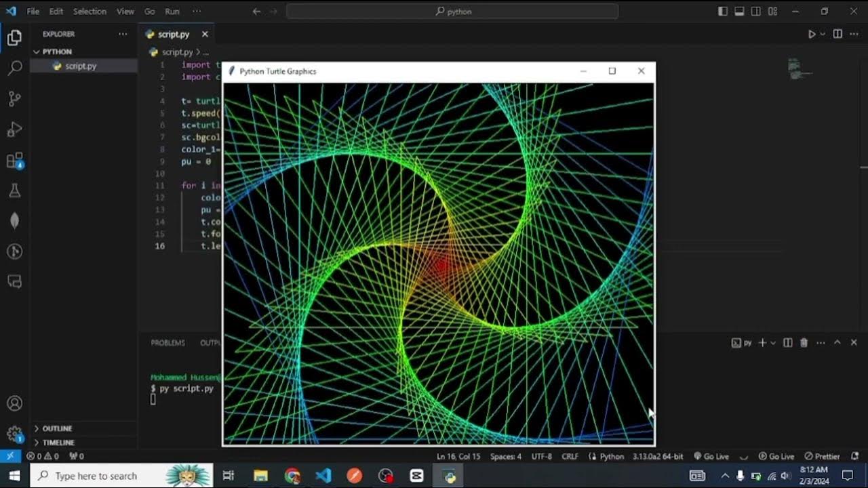Viewport: 868px width, 488px height.
Task: Toggle the secondary side bar
Action: tap(756, 12)
